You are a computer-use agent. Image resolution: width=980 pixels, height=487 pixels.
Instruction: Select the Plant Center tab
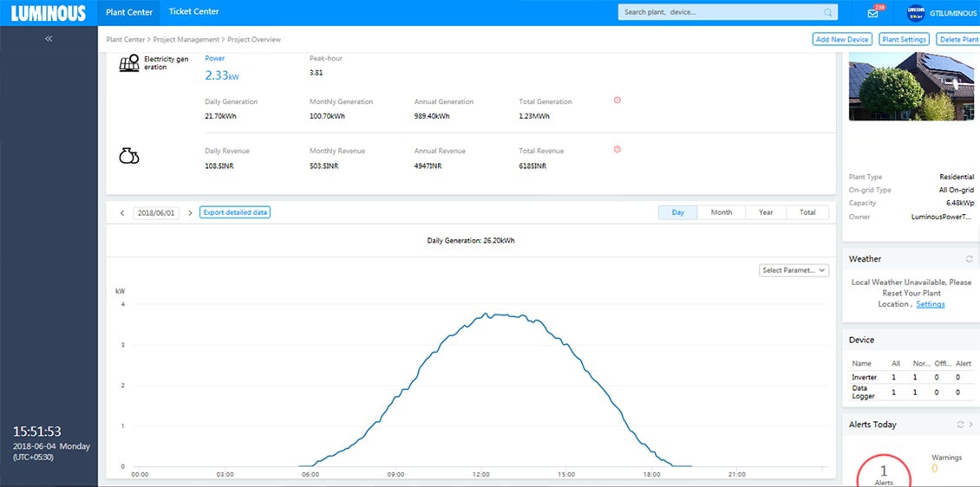click(128, 12)
